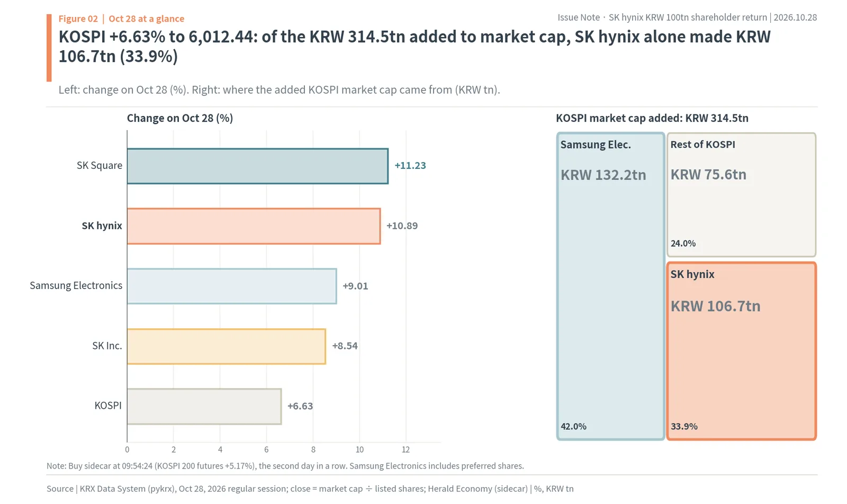Click 'KOSPI market cap added' treemap title
Image resolution: width=847 pixels, height=504 pixels.
(652, 118)
